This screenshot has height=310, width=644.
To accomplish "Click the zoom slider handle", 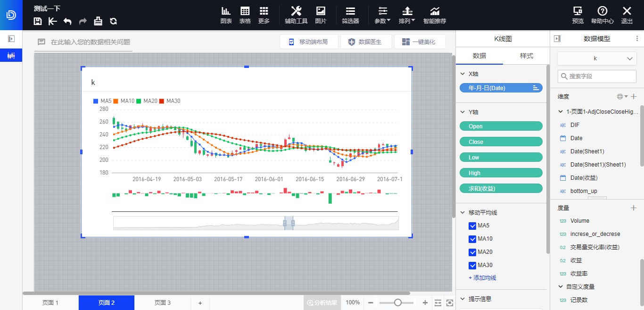I will click(x=398, y=302).
